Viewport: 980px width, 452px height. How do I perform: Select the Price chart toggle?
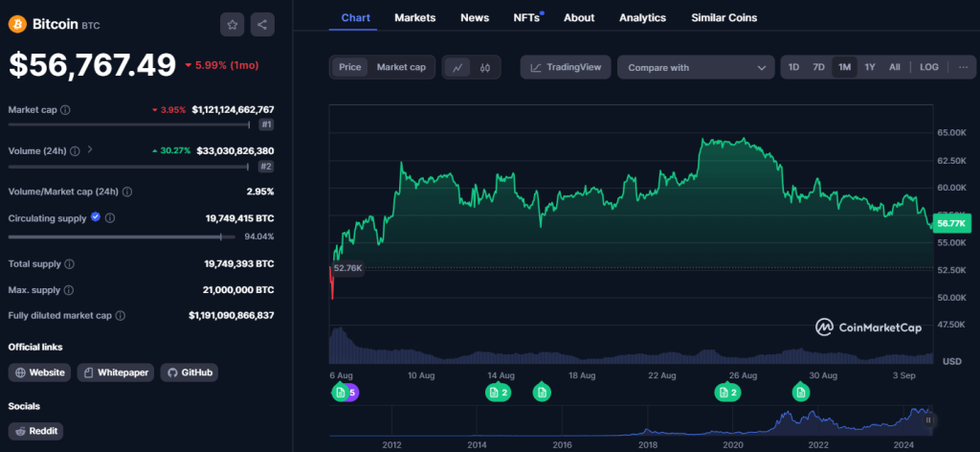[x=350, y=68]
